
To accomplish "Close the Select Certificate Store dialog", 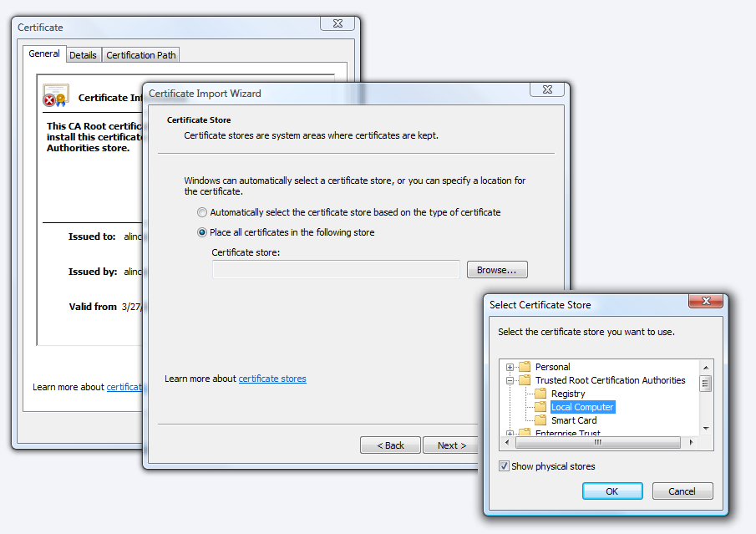I will pyautogui.click(x=705, y=301).
